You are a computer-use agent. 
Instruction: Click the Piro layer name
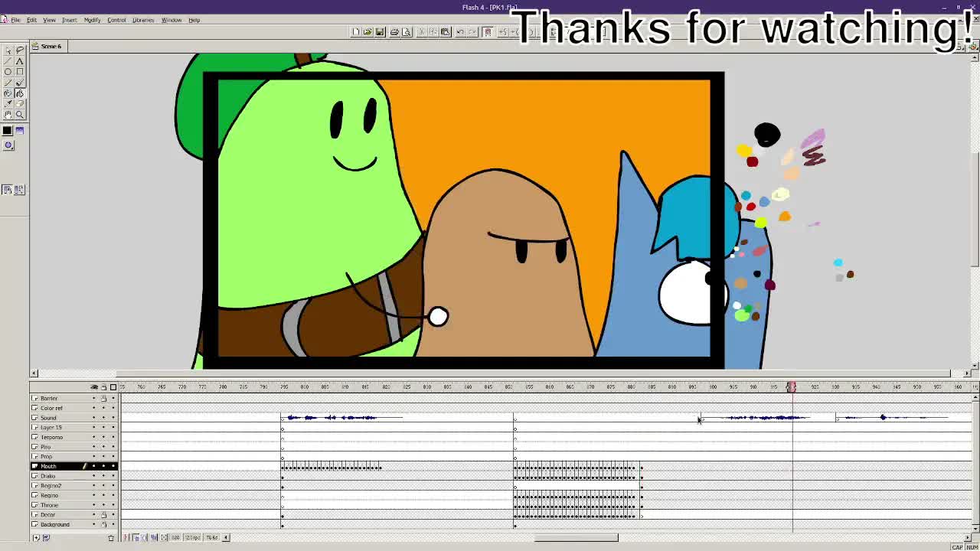46,447
